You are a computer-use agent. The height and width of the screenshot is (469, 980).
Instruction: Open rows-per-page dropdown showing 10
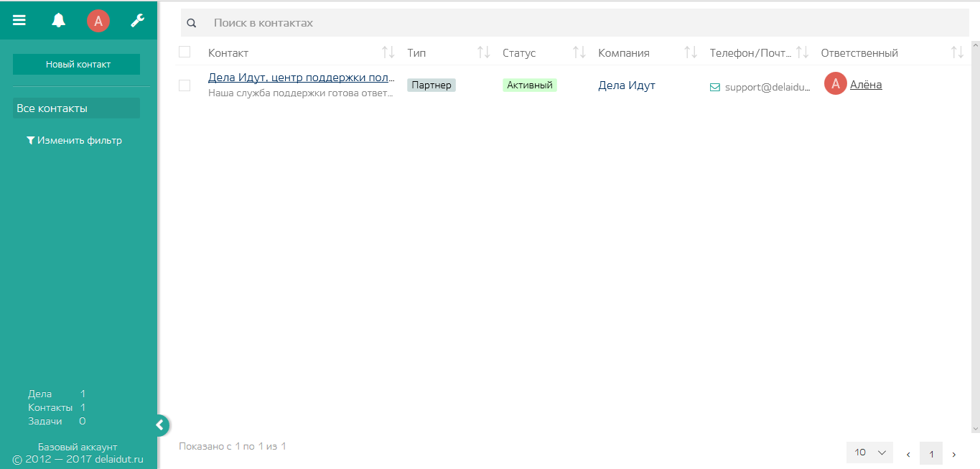(x=870, y=452)
